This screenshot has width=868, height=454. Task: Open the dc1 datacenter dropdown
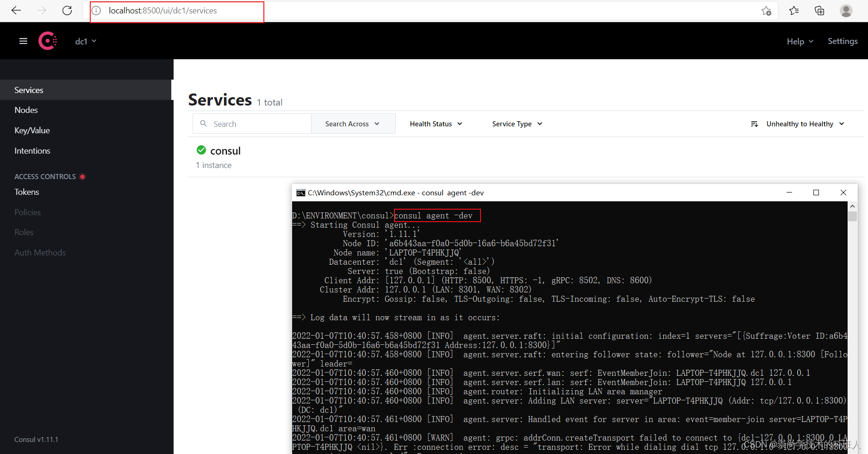click(86, 41)
